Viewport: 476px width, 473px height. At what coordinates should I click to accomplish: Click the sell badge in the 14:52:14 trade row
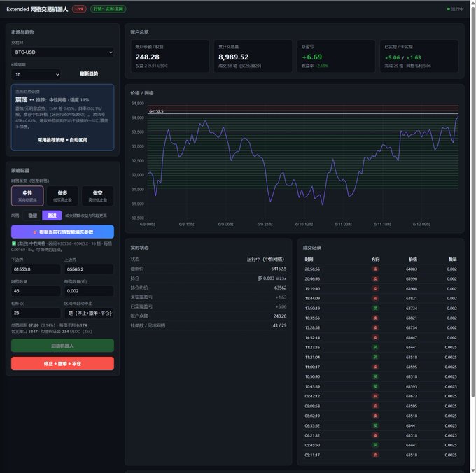(x=375, y=337)
